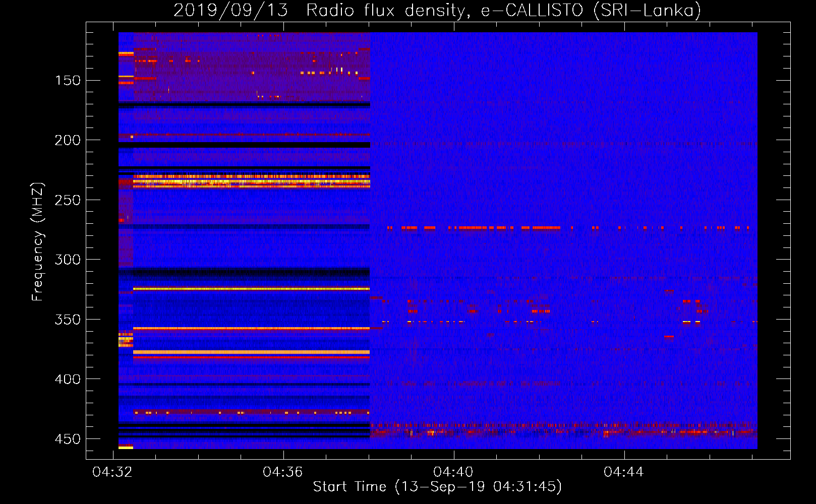
Task: Select the '300' frequency tick label
Action: click(68, 260)
